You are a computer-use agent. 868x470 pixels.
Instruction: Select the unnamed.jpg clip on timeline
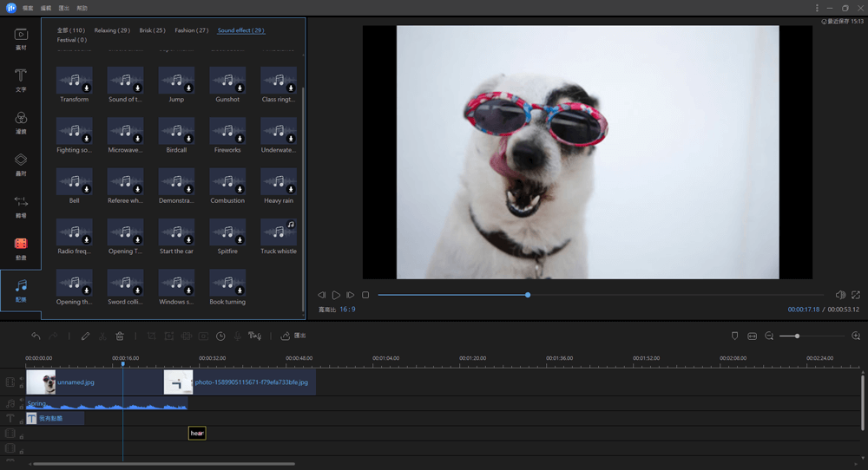point(95,382)
